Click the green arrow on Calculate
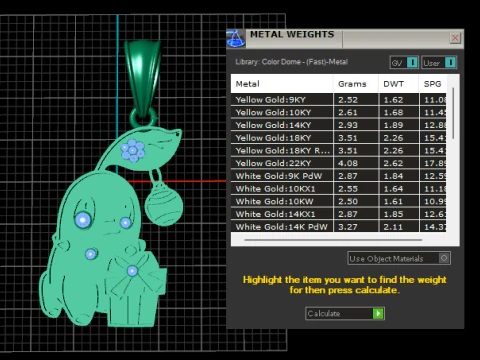The image size is (480, 360). (378, 313)
